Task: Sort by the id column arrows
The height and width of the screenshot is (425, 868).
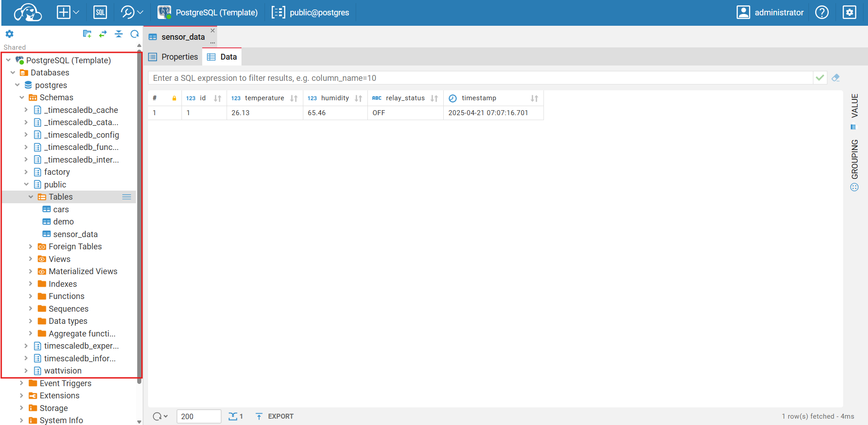Action: (218, 98)
